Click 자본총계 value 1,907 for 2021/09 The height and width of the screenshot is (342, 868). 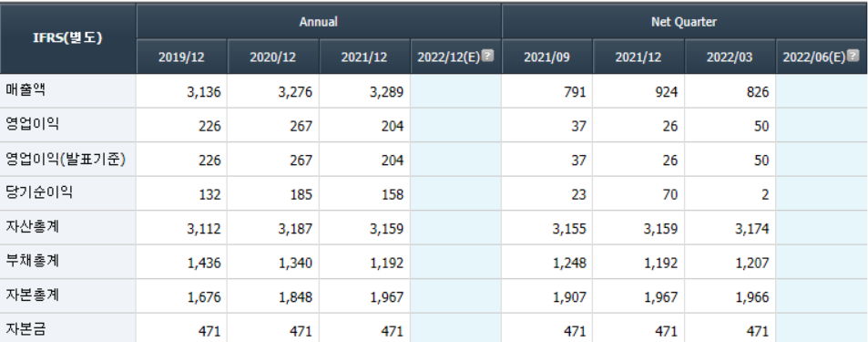coord(569,297)
